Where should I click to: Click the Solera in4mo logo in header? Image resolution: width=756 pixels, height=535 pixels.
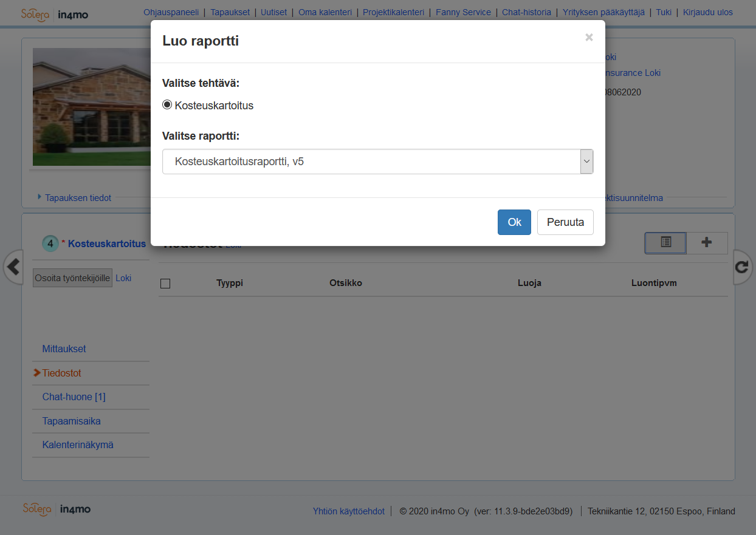[x=55, y=14]
